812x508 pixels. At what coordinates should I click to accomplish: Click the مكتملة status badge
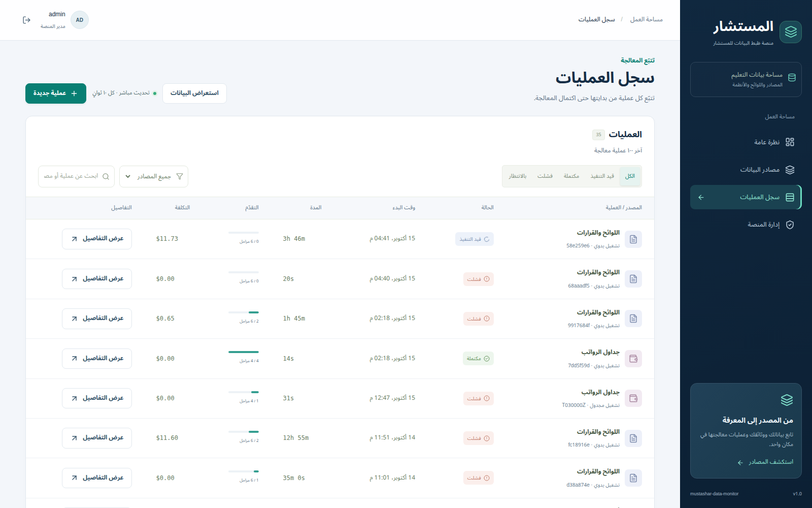pyautogui.click(x=478, y=359)
